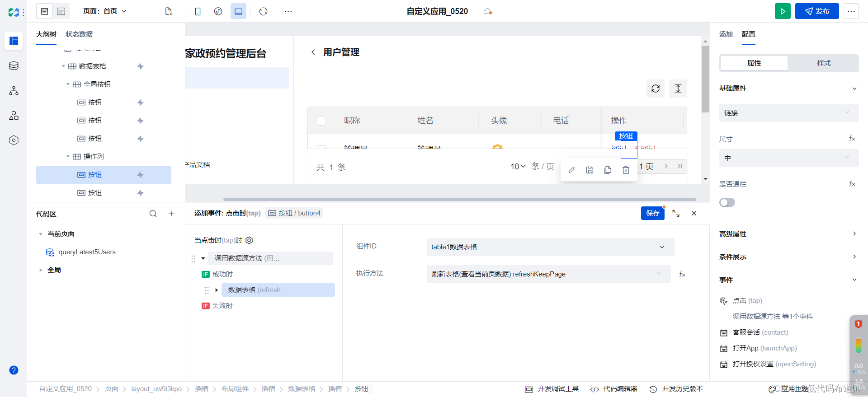Open the 尺寸 中 size dropdown
Viewport: 868px width, 397px height.
789,158
